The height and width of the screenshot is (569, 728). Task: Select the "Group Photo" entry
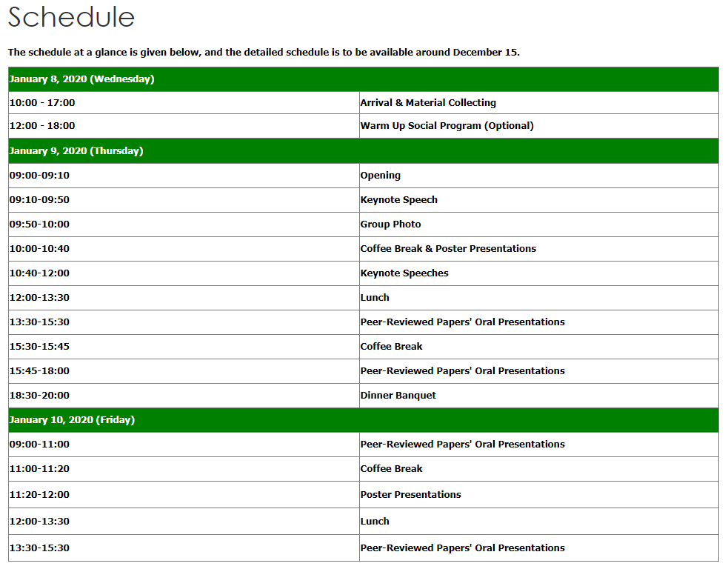390,224
